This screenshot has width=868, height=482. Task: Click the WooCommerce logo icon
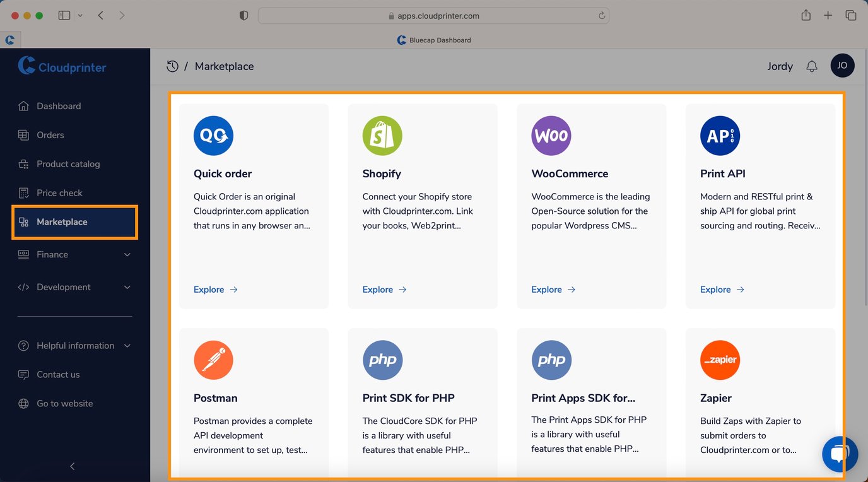pos(551,136)
